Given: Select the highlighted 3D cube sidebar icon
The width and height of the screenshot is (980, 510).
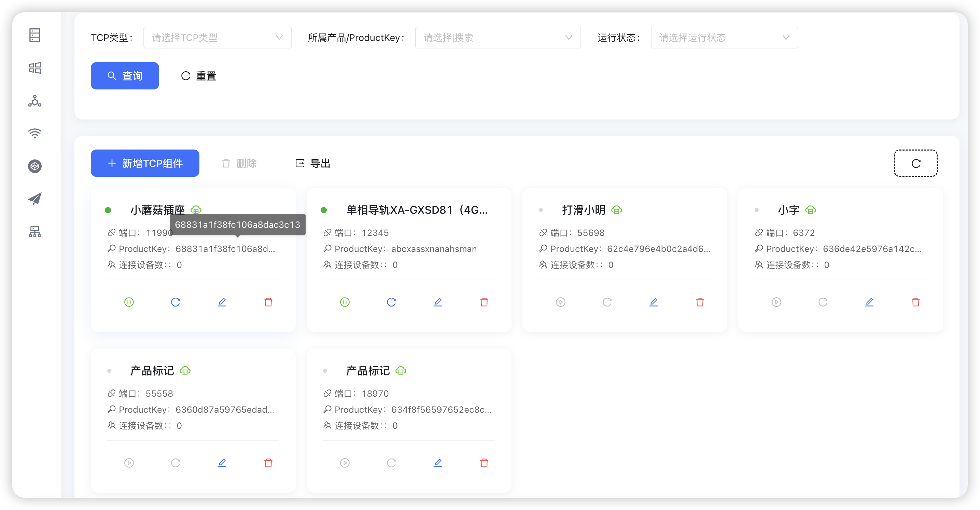Looking at the screenshot, I should 34,166.
